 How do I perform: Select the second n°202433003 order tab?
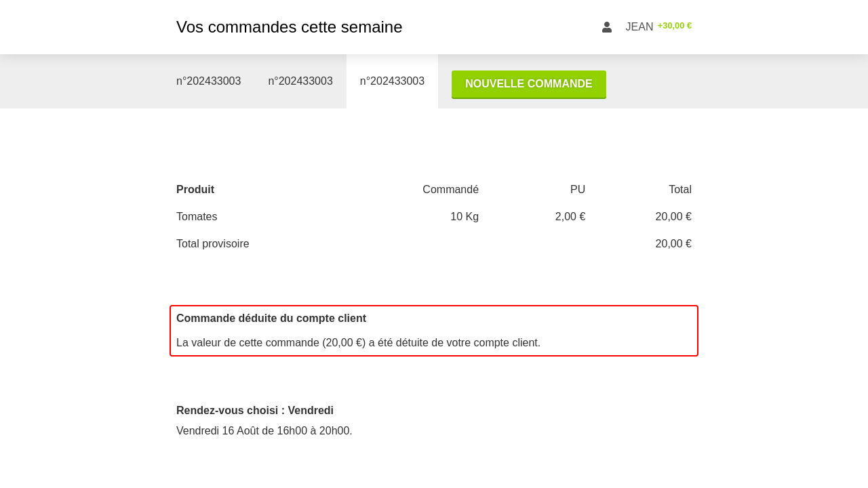(300, 81)
